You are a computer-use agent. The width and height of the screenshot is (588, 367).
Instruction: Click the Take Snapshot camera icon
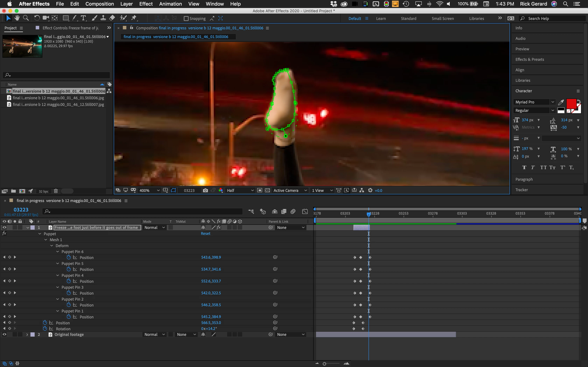click(x=205, y=190)
